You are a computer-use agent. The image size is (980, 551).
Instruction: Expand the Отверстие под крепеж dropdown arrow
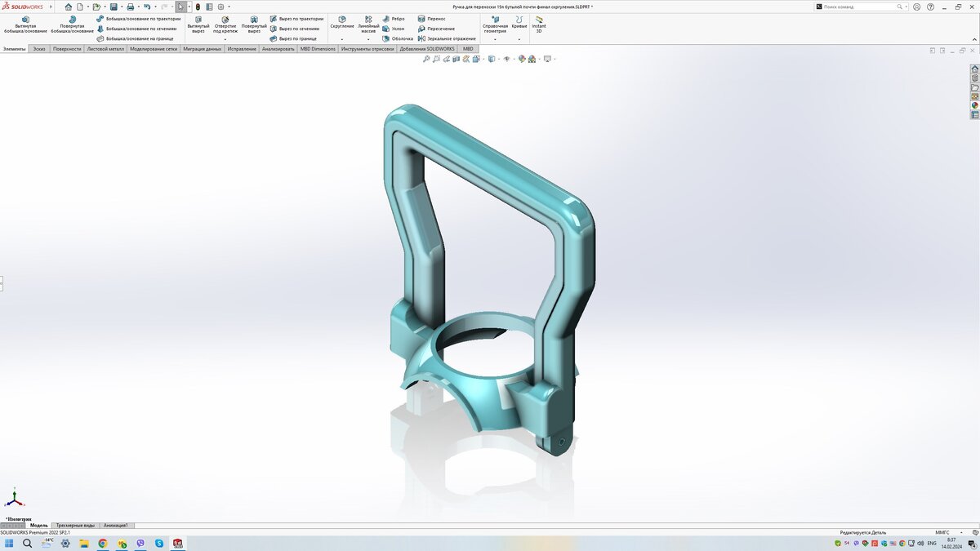pos(225,39)
